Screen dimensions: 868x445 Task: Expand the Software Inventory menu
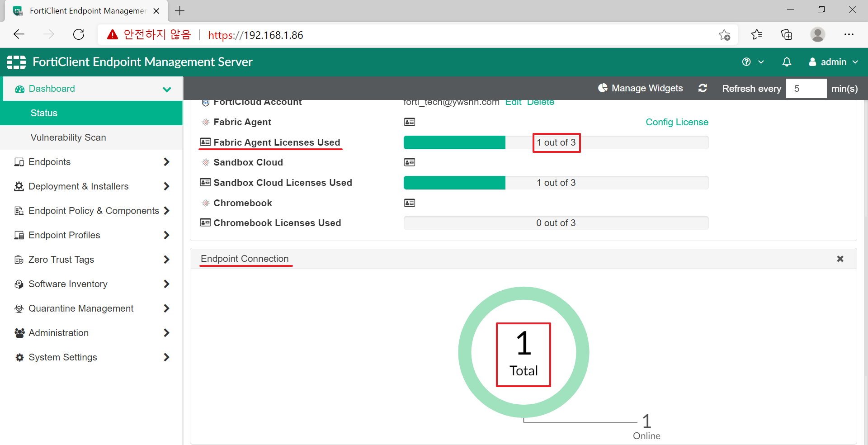(x=91, y=284)
